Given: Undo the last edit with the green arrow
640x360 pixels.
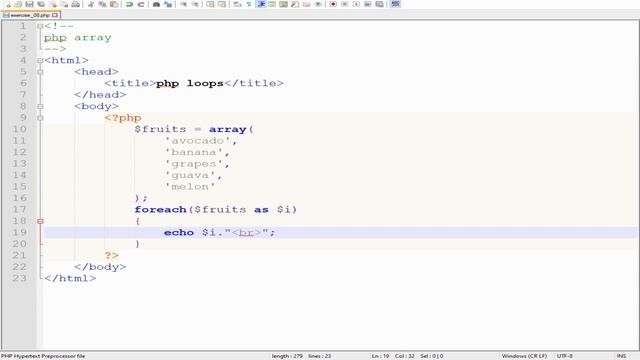Looking at the screenshot, I should point(129,4).
